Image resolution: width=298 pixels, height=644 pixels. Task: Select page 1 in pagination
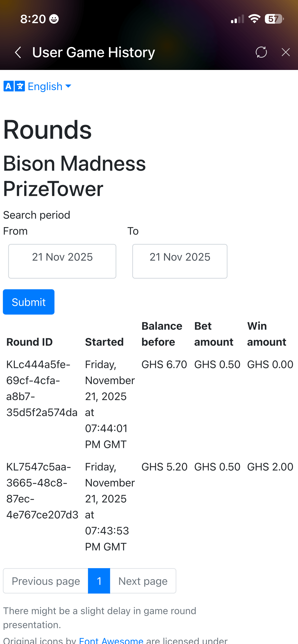[x=99, y=581]
